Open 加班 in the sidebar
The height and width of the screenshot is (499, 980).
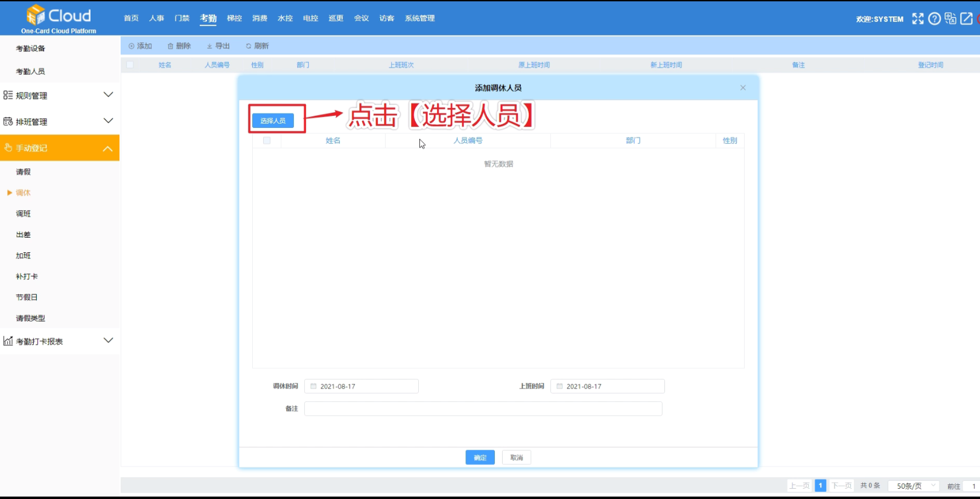pyautogui.click(x=23, y=255)
